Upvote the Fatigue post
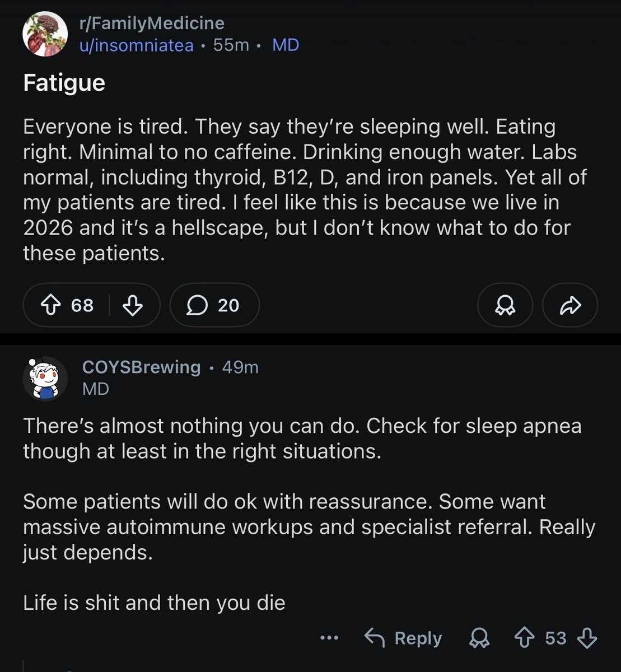This screenshot has width=621, height=672. tap(51, 305)
